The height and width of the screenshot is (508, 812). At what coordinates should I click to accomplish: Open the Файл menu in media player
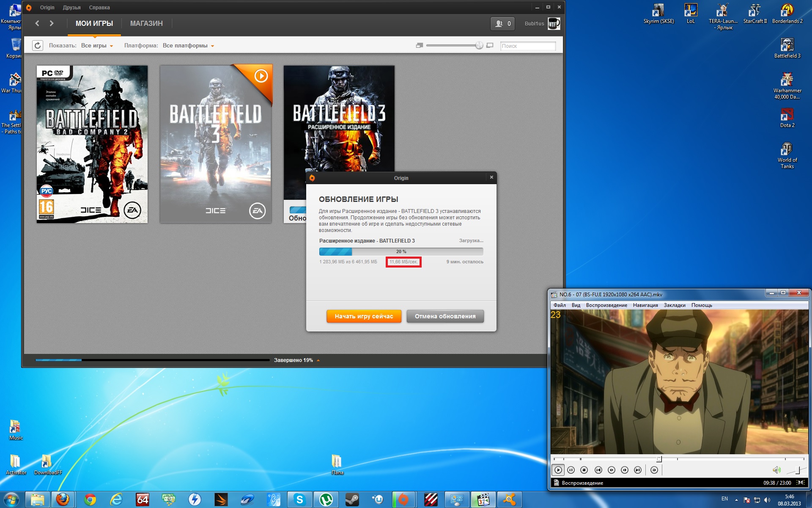click(560, 305)
